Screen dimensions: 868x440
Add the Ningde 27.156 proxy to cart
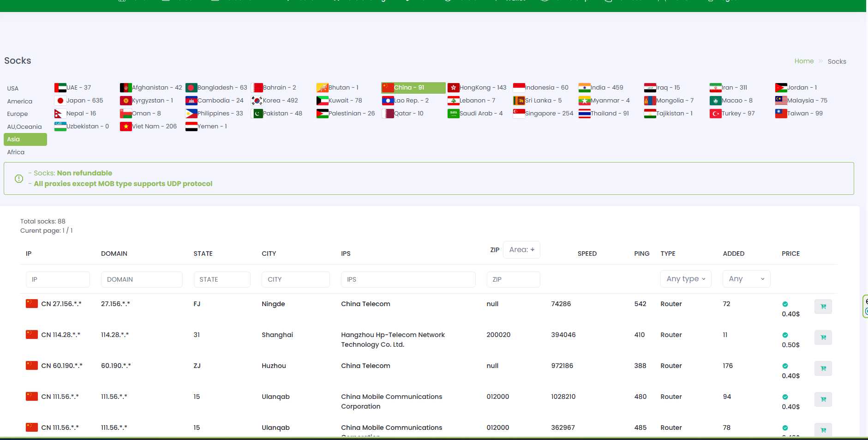pos(823,307)
